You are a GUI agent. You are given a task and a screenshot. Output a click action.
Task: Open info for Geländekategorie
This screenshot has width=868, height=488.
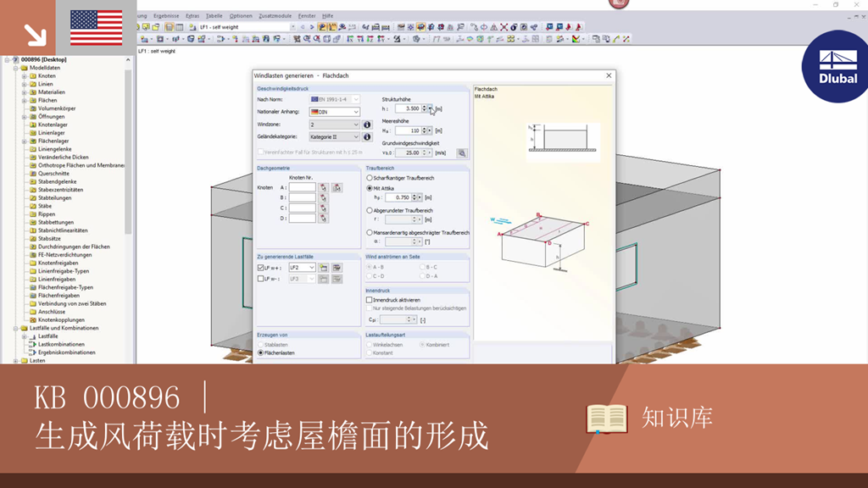(x=367, y=136)
